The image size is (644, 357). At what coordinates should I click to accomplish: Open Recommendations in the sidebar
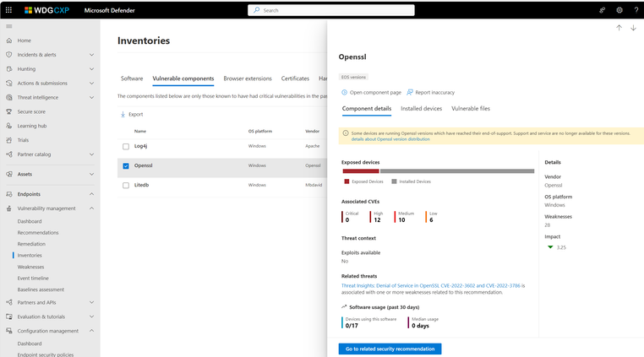38,233
